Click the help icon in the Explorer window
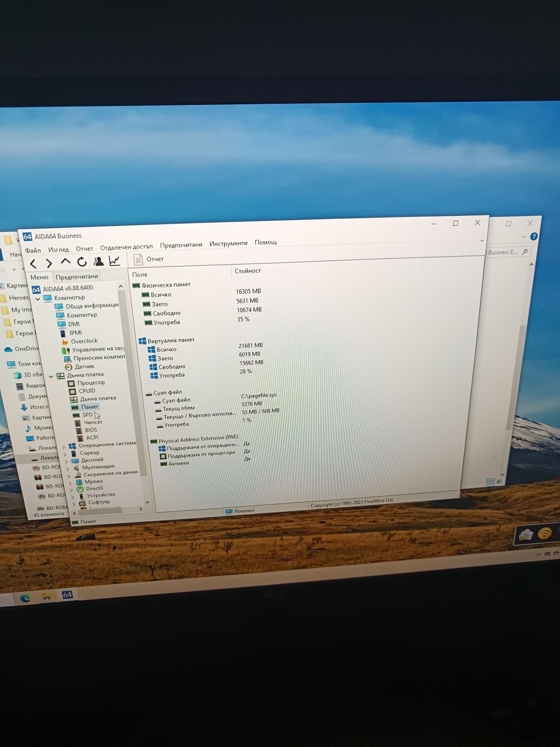This screenshot has height=747, width=560. (x=534, y=236)
